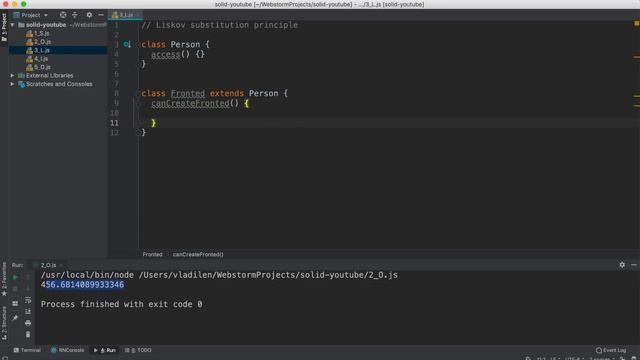The image size is (640, 360).
Task: Click the Restore layout icon in Run panel
Action: click(15, 304)
